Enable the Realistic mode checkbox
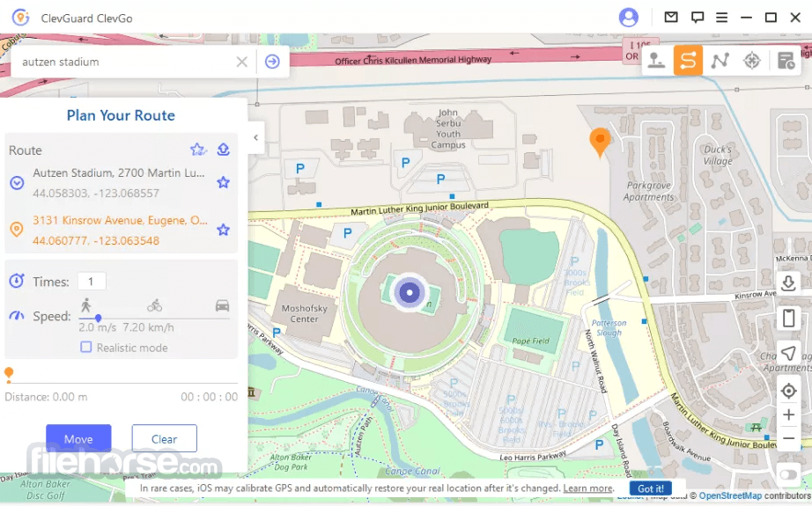The width and height of the screenshot is (812, 506). click(x=86, y=348)
